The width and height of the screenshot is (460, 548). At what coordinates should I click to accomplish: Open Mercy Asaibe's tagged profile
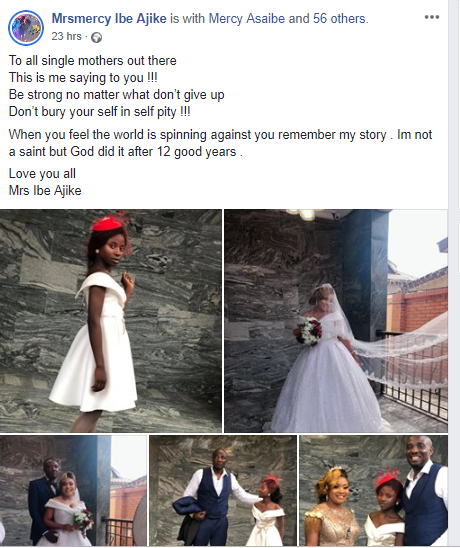click(247, 19)
